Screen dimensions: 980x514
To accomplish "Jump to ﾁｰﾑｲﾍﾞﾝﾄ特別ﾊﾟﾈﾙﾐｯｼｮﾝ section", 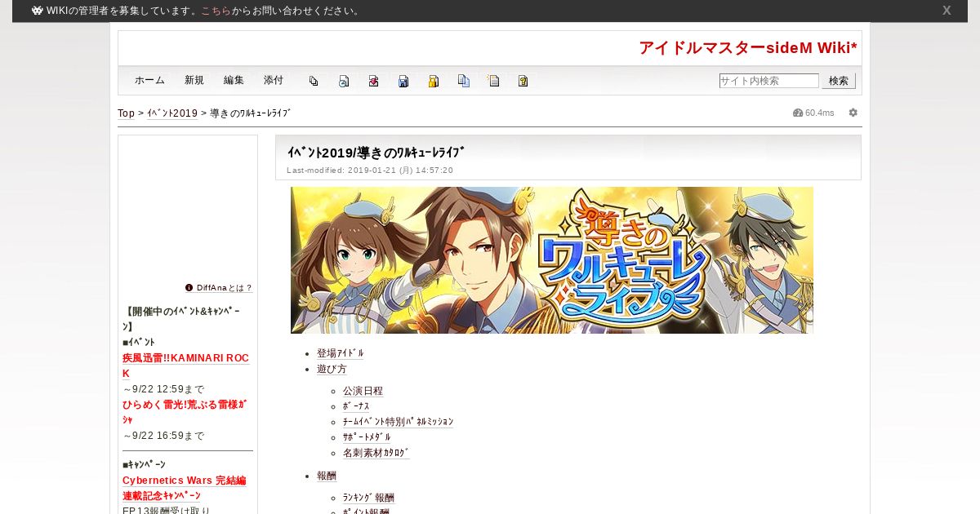I will tap(398, 422).
